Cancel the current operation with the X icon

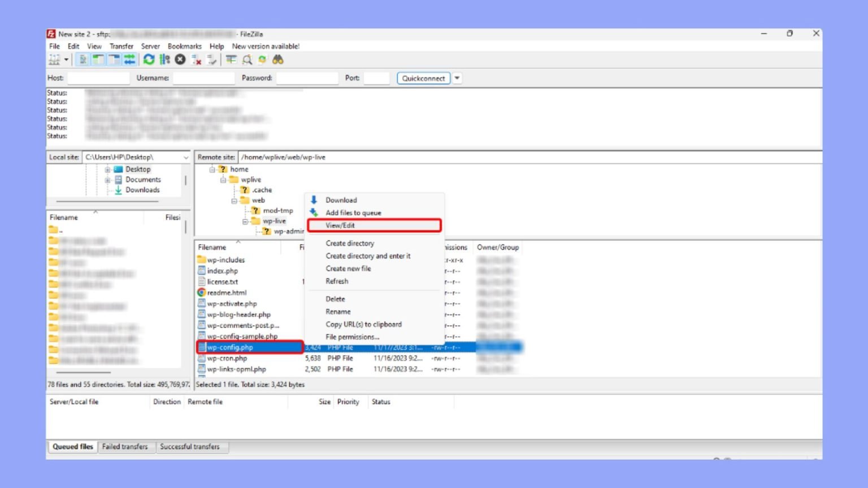[180, 59]
